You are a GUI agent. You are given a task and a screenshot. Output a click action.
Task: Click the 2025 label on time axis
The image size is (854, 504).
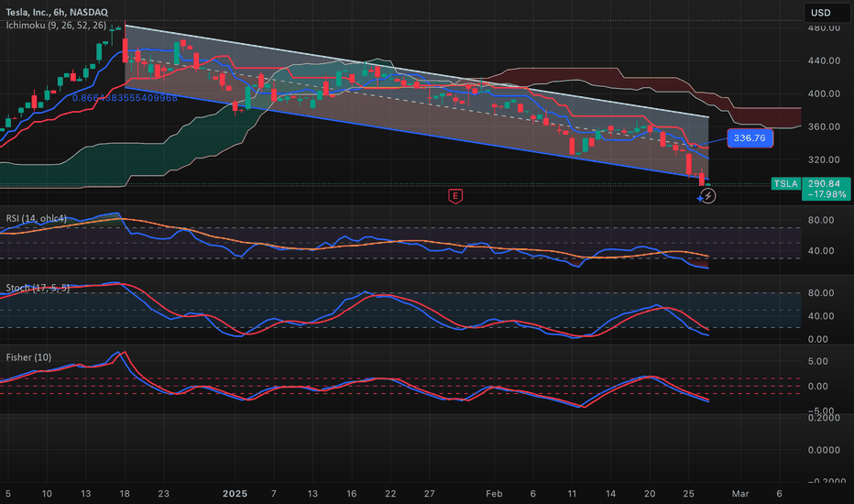[235, 494]
